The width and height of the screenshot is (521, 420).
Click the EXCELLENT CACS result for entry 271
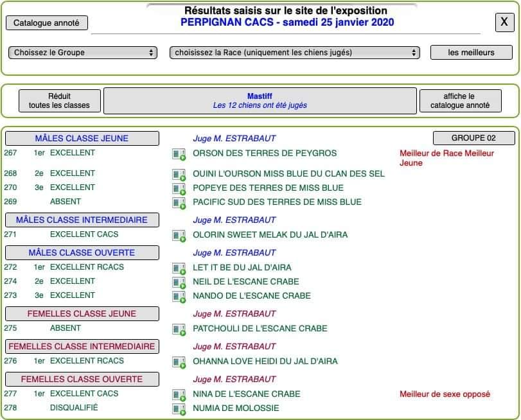coord(84,234)
